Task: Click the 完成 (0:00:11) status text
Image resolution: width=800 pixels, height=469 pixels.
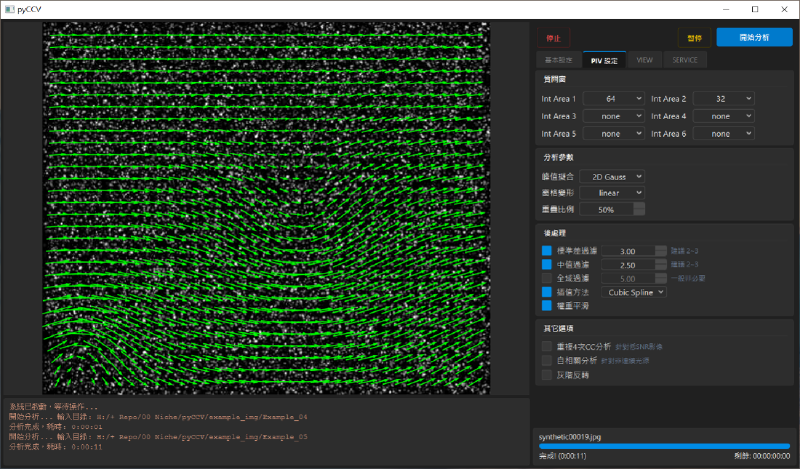Action: (563, 456)
